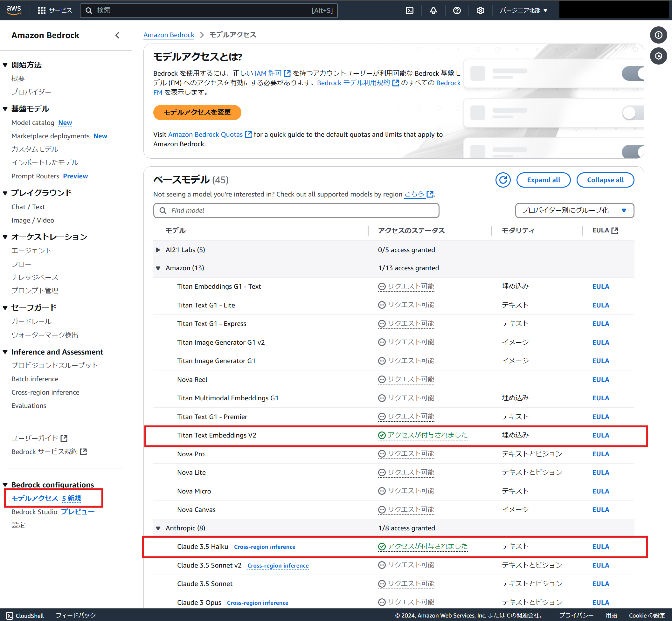Image resolution: width=672 pixels, height=621 pixels.
Task: Open the Northern Virginia region selector
Action: coord(523,10)
